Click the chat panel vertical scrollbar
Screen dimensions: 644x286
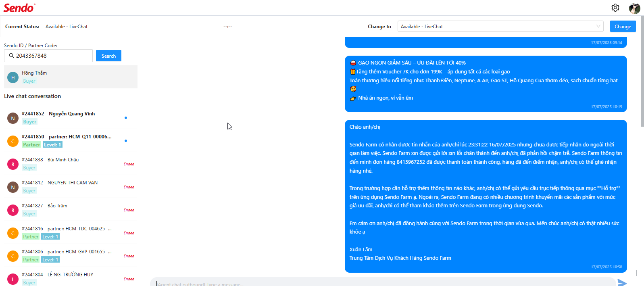tap(636, 273)
